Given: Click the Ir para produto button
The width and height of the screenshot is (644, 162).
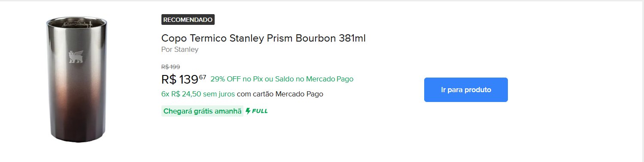Looking at the screenshot, I should point(466,90).
